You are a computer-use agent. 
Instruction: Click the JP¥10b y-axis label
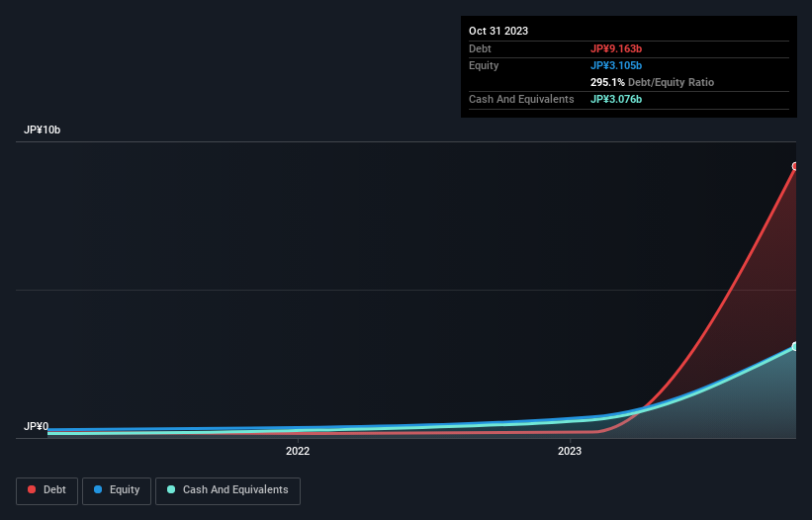point(42,130)
